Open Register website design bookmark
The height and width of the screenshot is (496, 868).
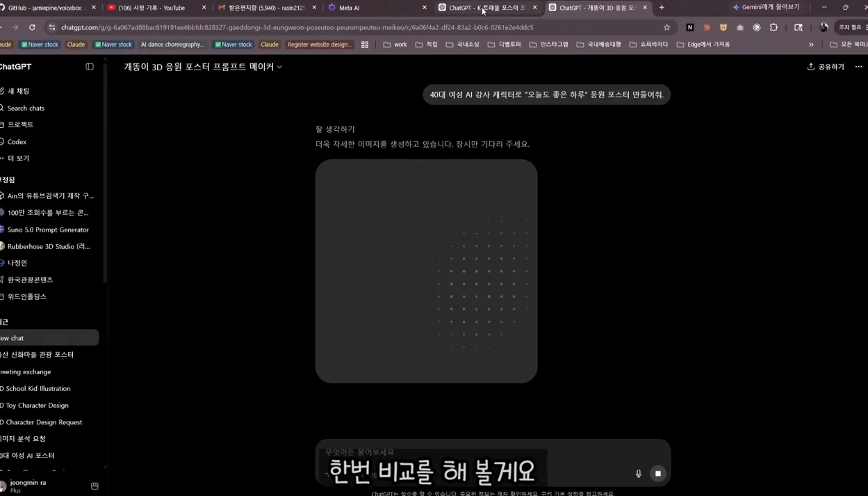point(320,45)
